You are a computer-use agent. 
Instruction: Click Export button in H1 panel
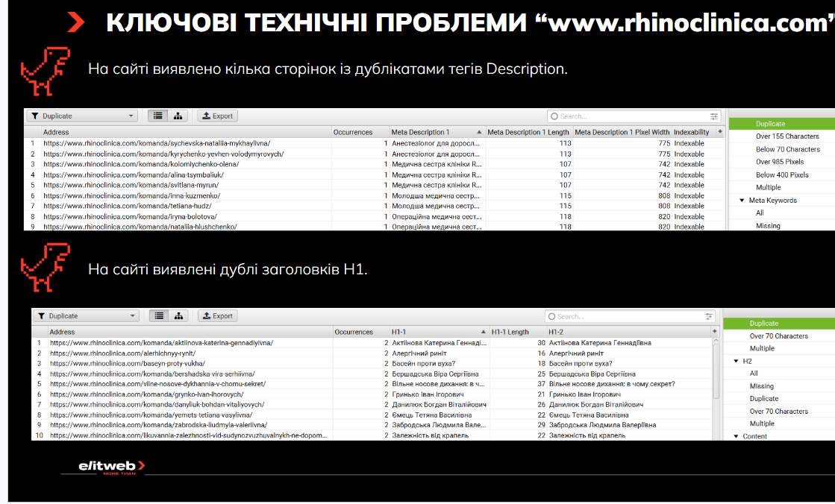click(218, 316)
